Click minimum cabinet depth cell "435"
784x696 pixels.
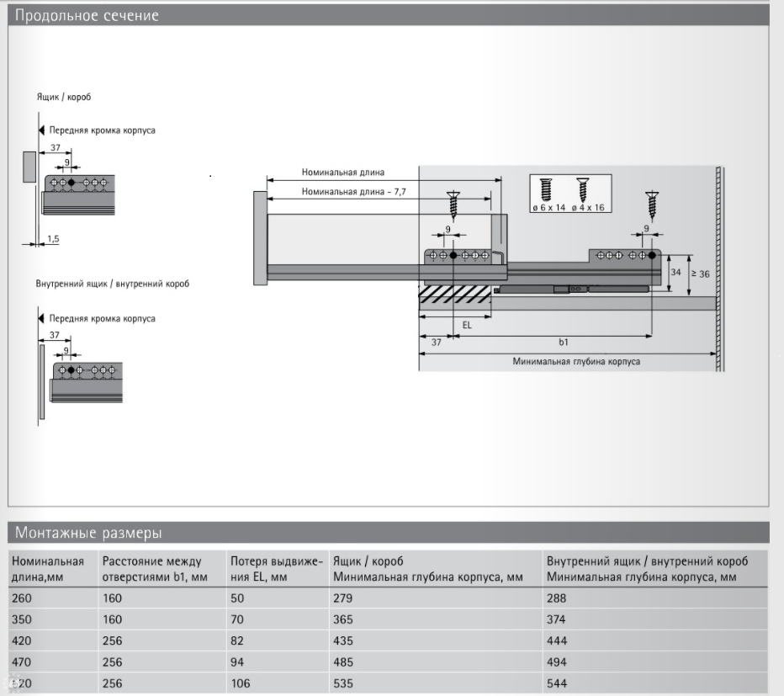343,641
